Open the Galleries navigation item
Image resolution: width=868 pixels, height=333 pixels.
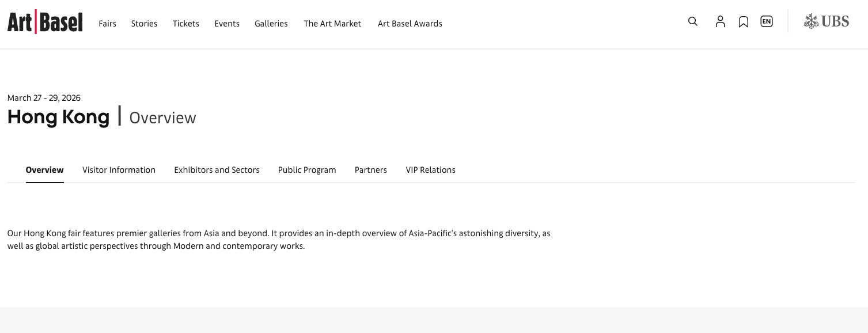(271, 24)
